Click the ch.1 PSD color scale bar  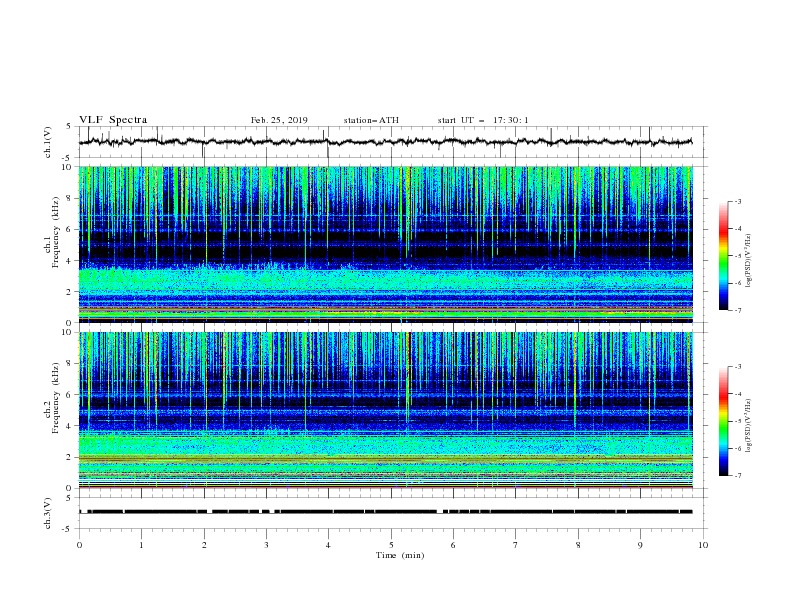(x=723, y=256)
